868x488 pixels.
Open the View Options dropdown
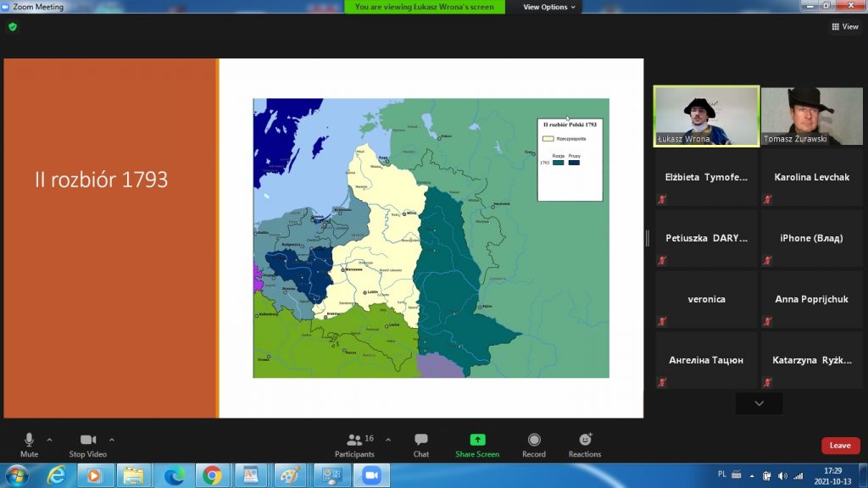548,7
